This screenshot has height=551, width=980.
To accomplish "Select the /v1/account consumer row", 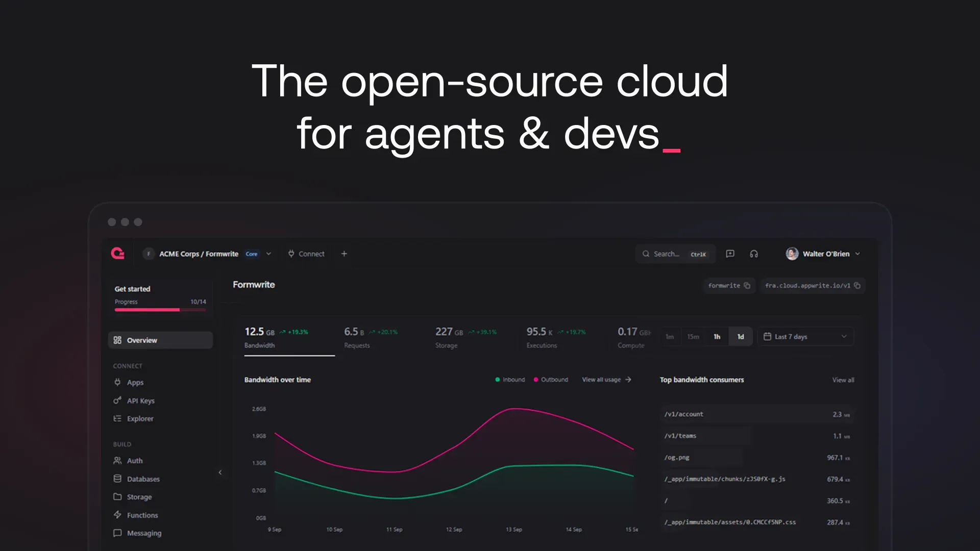I will click(757, 414).
